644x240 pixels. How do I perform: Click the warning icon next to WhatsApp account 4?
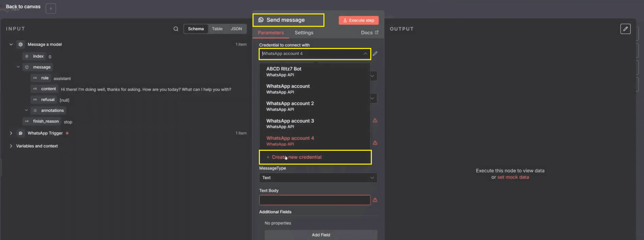tap(375, 142)
